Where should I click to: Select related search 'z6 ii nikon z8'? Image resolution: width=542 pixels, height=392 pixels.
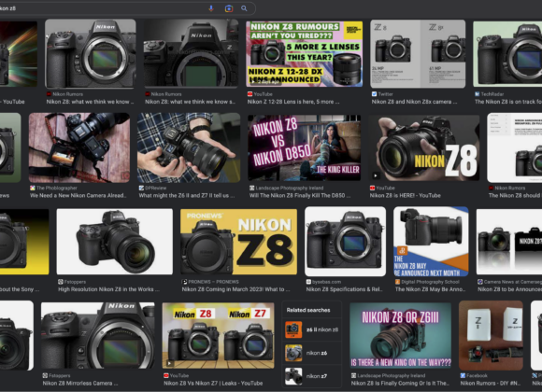[x=312, y=329]
